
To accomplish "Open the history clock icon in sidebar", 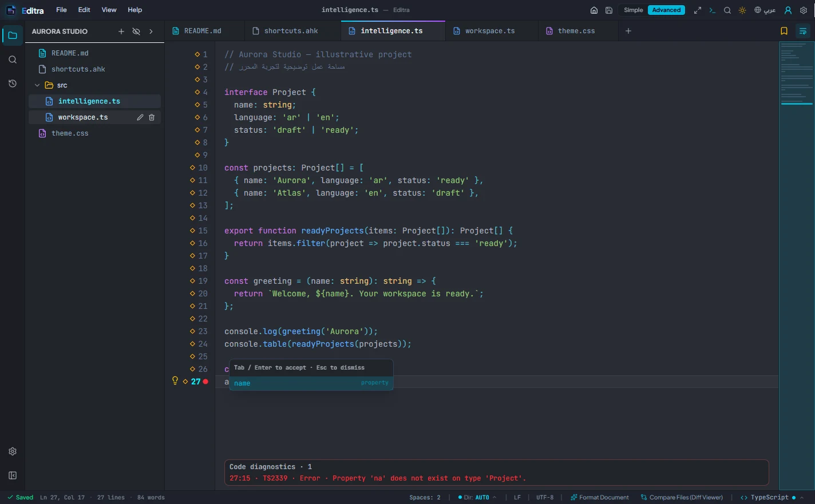I will coord(13,84).
